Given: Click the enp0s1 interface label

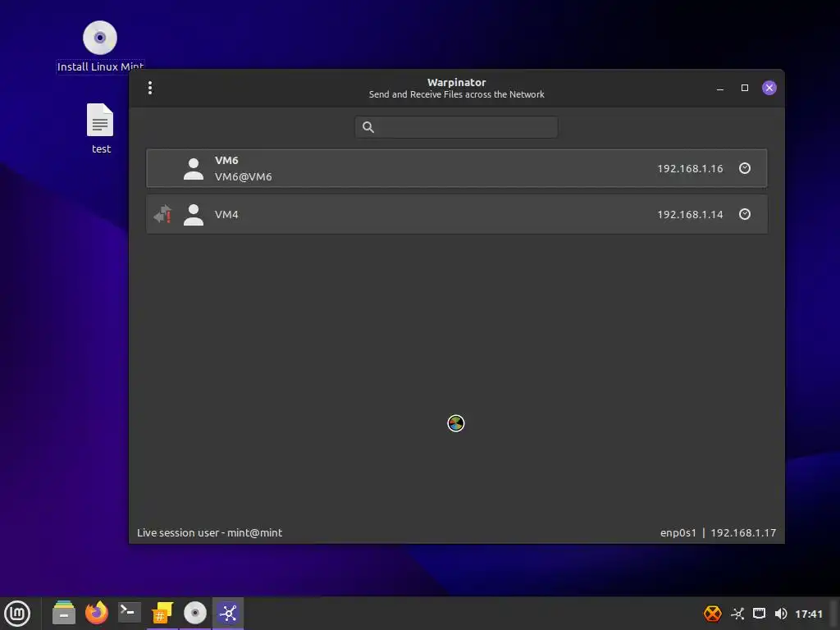Looking at the screenshot, I should (x=678, y=533).
